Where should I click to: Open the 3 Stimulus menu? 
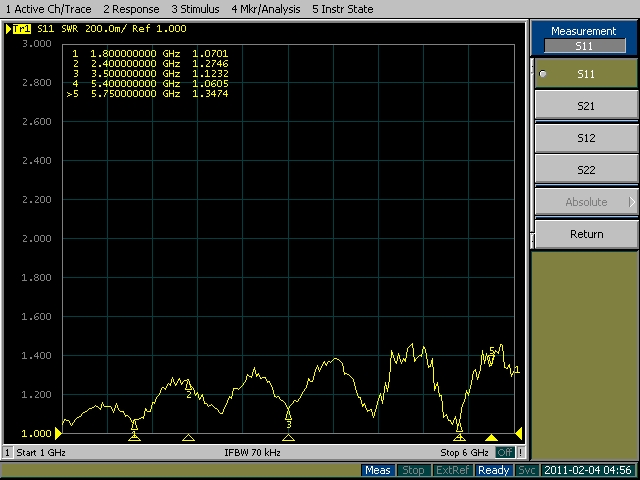point(195,9)
